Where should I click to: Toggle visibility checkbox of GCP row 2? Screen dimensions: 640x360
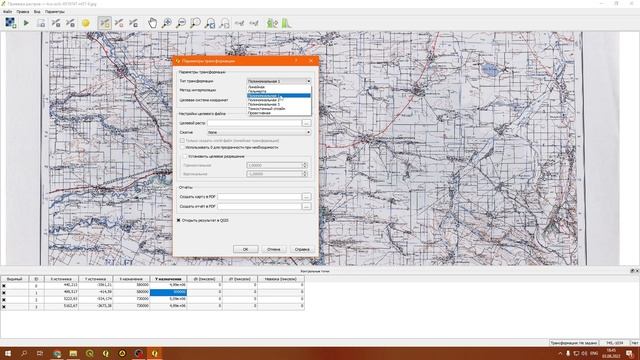pos(4,299)
